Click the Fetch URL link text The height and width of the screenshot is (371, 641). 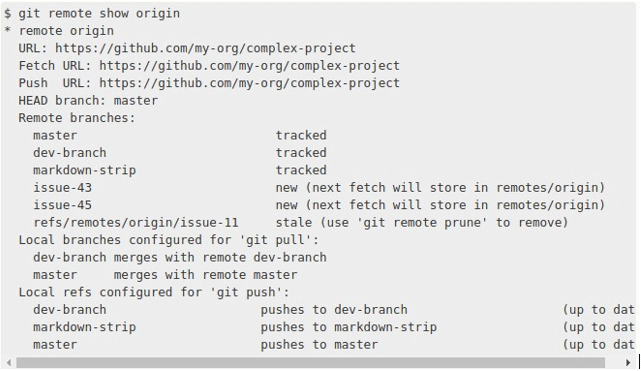pos(249,66)
